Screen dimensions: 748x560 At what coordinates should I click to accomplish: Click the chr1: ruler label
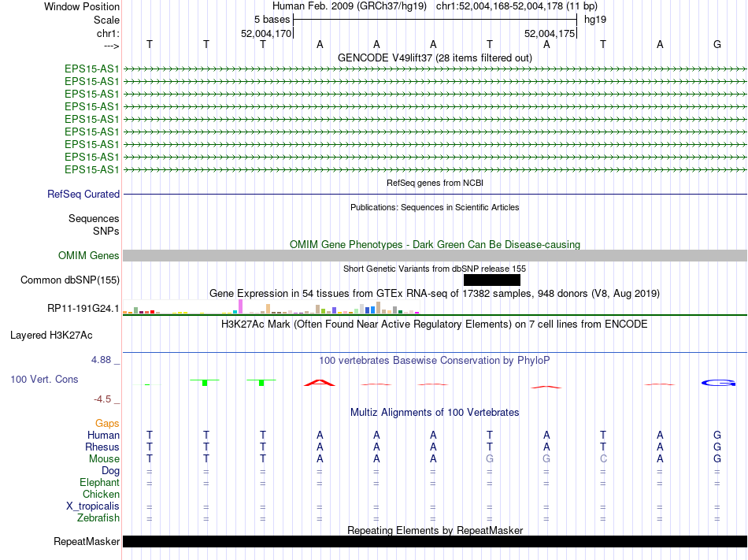(x=108, y=33)
